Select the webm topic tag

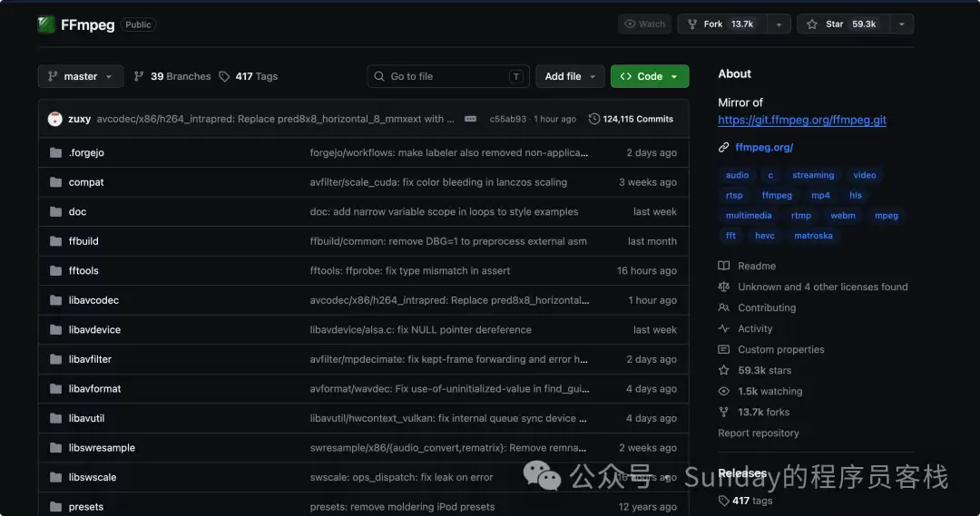coord(842,216)
